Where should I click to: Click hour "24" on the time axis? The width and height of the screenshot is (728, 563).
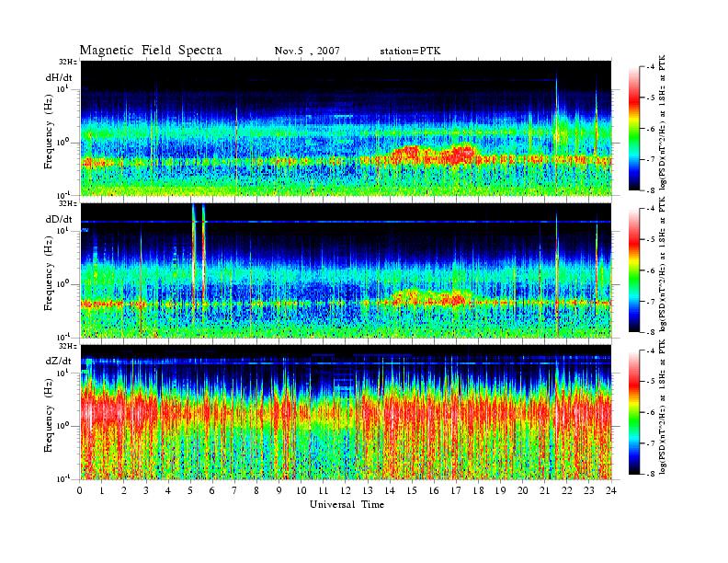(611, 490)
